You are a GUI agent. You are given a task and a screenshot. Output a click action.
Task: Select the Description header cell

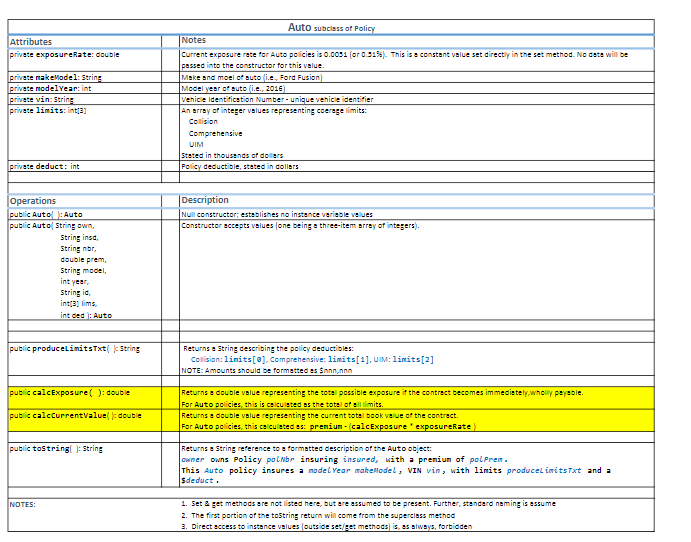[417, 200]
